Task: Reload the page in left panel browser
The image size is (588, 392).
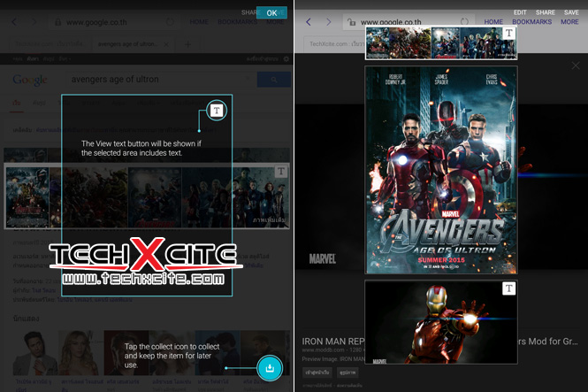Action: pyautogui.click(x=170, y=22)
